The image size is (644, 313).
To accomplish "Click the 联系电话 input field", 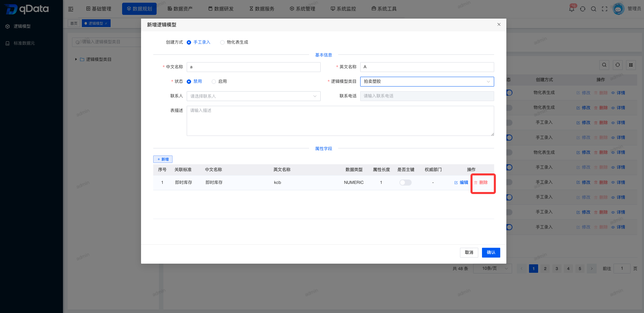I will (427, 96).
